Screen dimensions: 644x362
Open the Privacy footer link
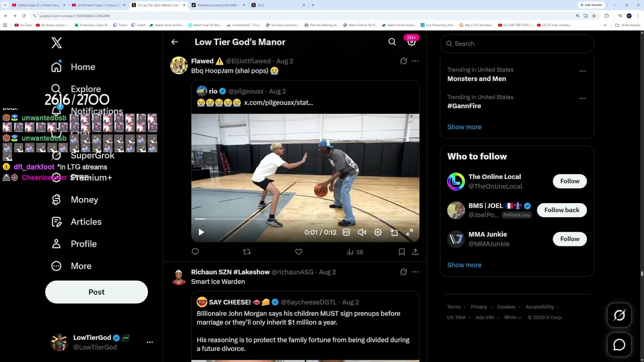pyautogui.click(x=479, y=307)
